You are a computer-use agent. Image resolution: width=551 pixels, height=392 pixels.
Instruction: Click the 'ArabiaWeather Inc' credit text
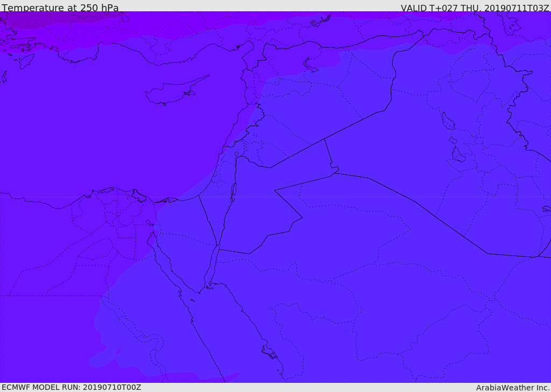pos(513,388)
